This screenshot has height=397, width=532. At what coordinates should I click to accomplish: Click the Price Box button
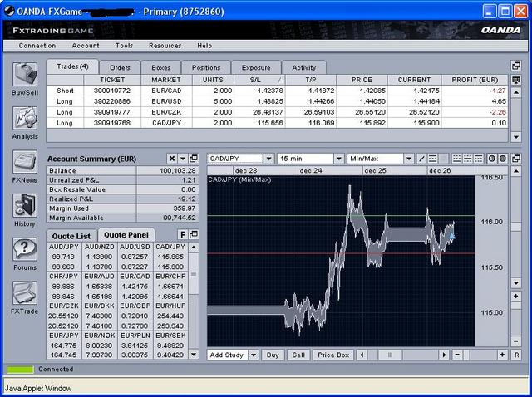(x=333, y=355)
